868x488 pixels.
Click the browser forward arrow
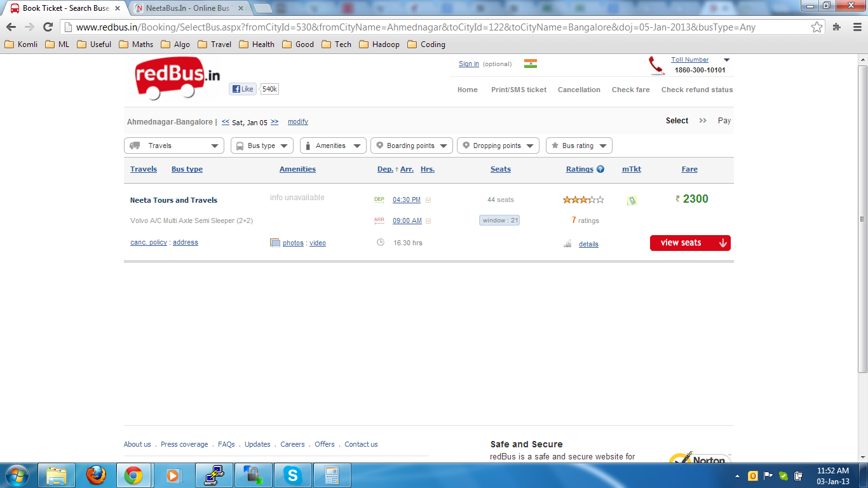[x=29, y=27]
